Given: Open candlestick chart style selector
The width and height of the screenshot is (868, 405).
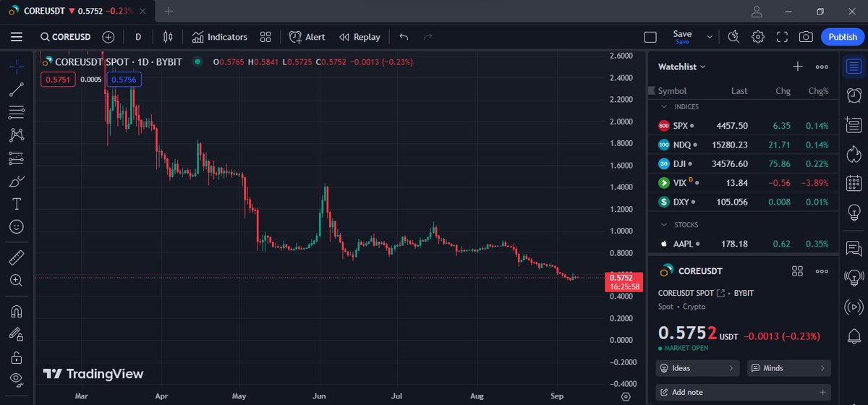Looking at the screenshot, I should click(169, 37).
